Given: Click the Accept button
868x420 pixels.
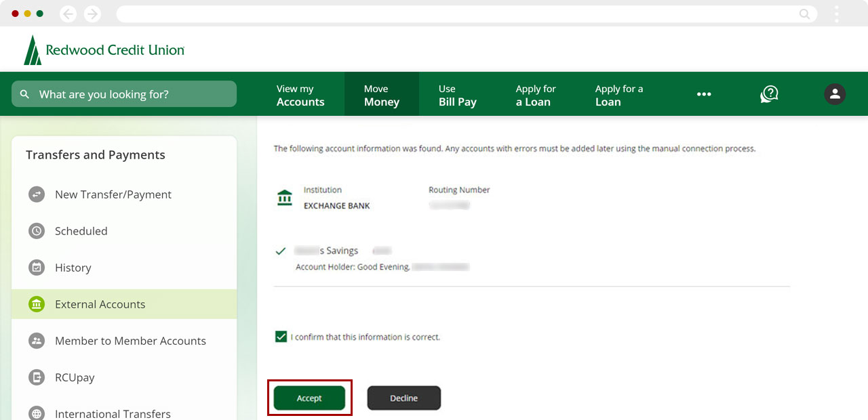Looking at the screenshot, I should point(309,398).
